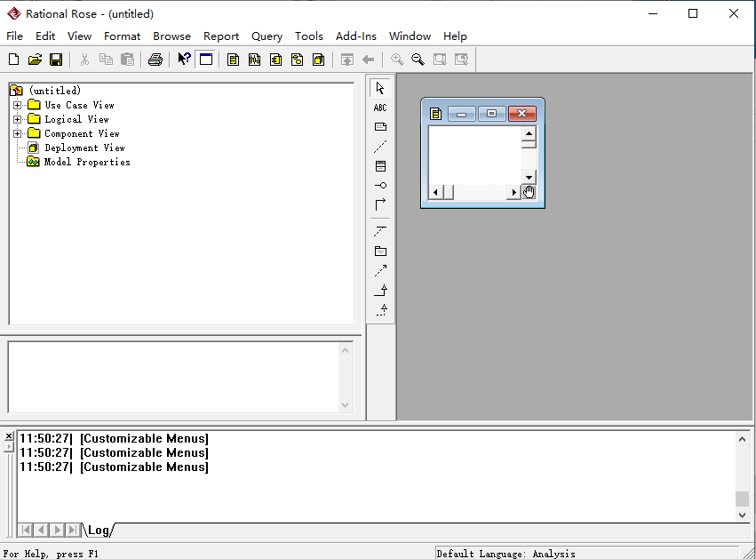Click the Copy toolbar icon
Image resolution: width=756 pixels, height=559 pixels.
pyautogui.click(x=106, y=60)
